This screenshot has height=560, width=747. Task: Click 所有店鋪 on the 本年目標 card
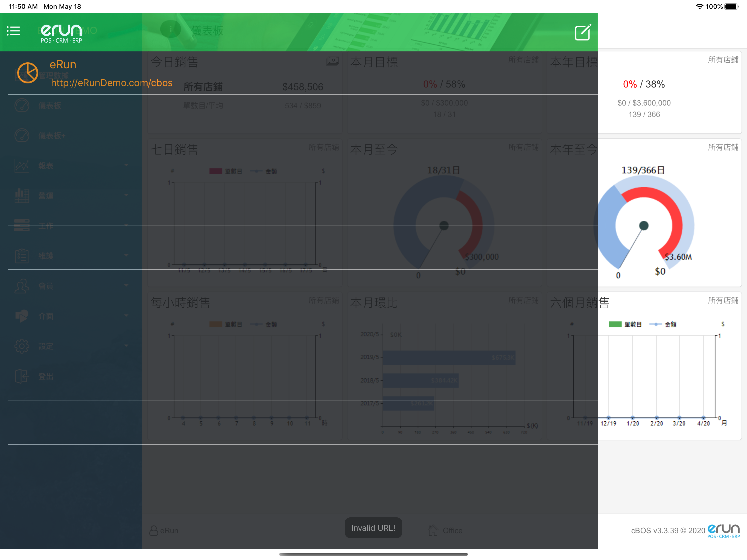pyautogui.click(x=723, y=60)
